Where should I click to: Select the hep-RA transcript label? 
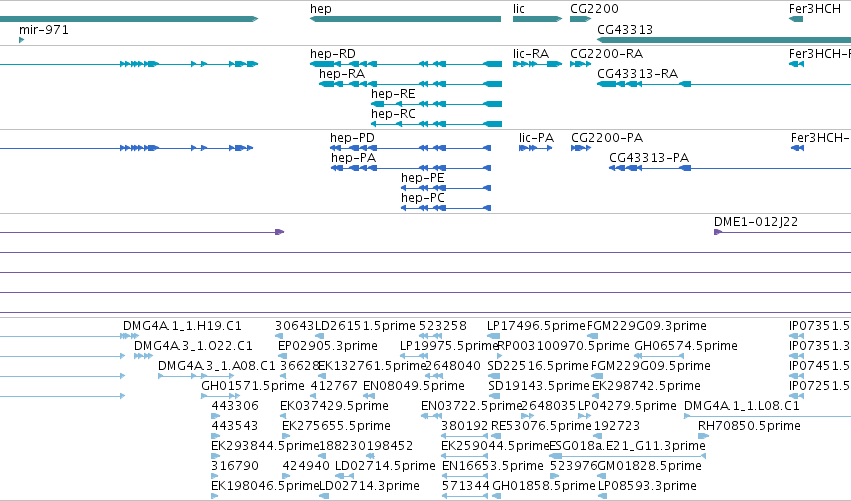click(342, 74)
